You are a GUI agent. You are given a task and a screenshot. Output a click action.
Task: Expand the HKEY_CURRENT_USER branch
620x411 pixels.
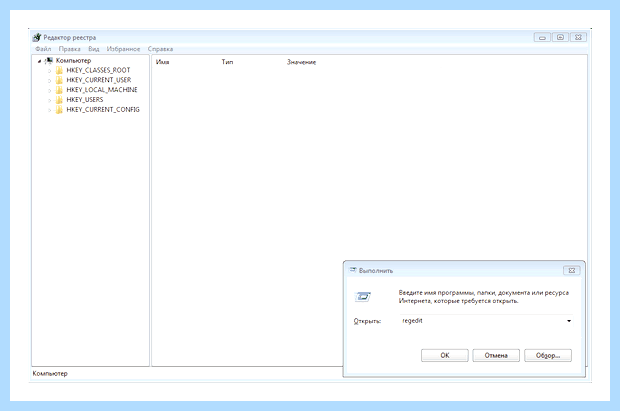pos(49,81)
